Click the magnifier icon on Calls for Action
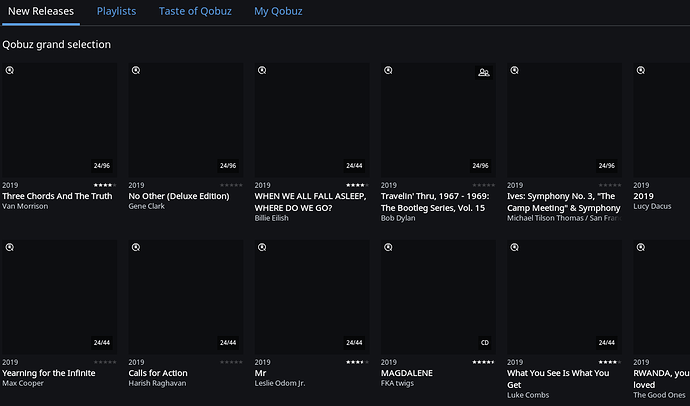Image resolution: width=690 pixels, height=406 pixels. pyautogui.click(x=136, y=247)
